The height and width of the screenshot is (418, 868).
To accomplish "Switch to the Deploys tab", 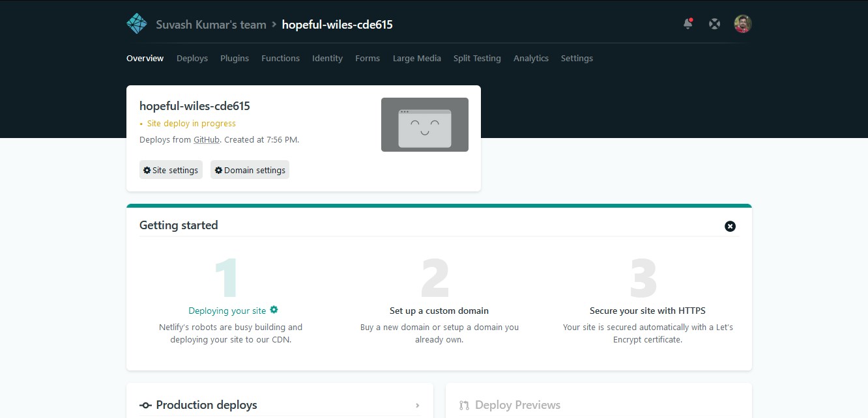I will [192, 59].
